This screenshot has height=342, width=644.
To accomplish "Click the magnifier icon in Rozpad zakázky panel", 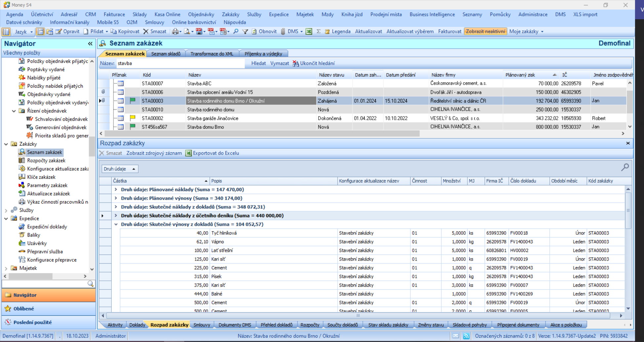I will pyautogui.click(x=625, y=168).
